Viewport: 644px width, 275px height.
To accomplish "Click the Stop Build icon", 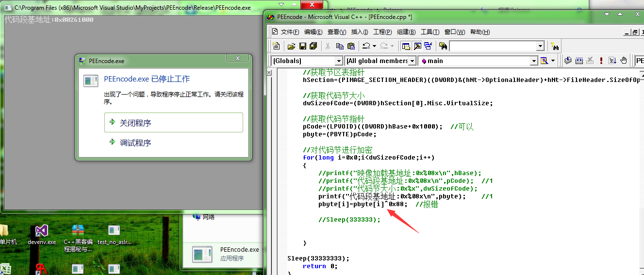I will 590,61.
